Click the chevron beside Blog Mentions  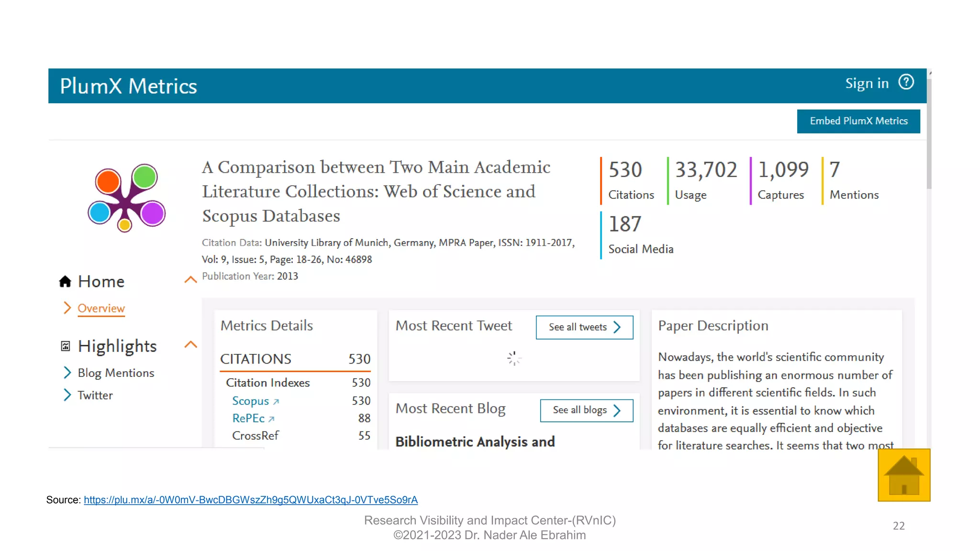point(67,373)
